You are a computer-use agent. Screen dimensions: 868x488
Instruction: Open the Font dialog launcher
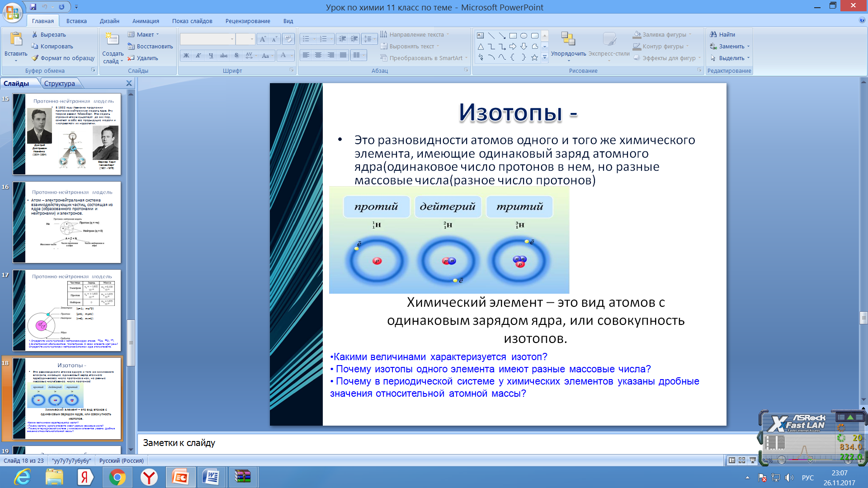pos(292,70)
